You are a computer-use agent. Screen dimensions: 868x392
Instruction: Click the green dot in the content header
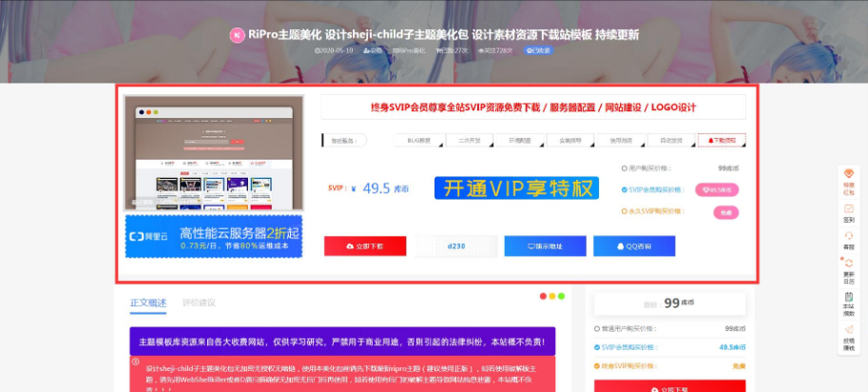[561, 296]
